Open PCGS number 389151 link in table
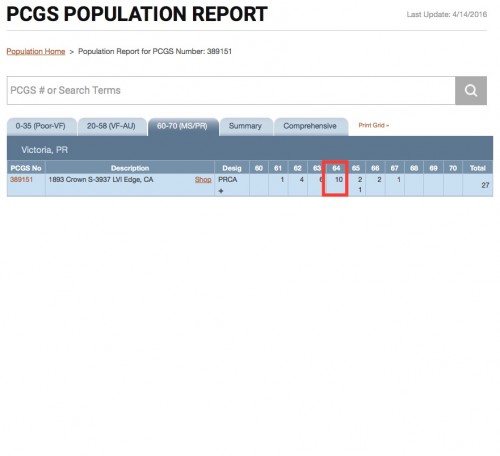The width and height of the screenshot is (500, 456). pyautogui.click(x=21, y=180)
